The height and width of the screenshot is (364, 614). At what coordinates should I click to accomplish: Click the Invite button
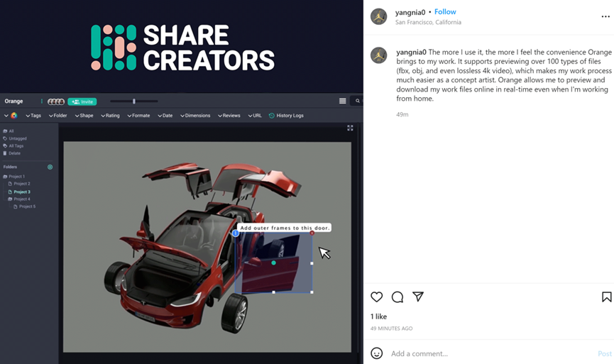[82, 101]
